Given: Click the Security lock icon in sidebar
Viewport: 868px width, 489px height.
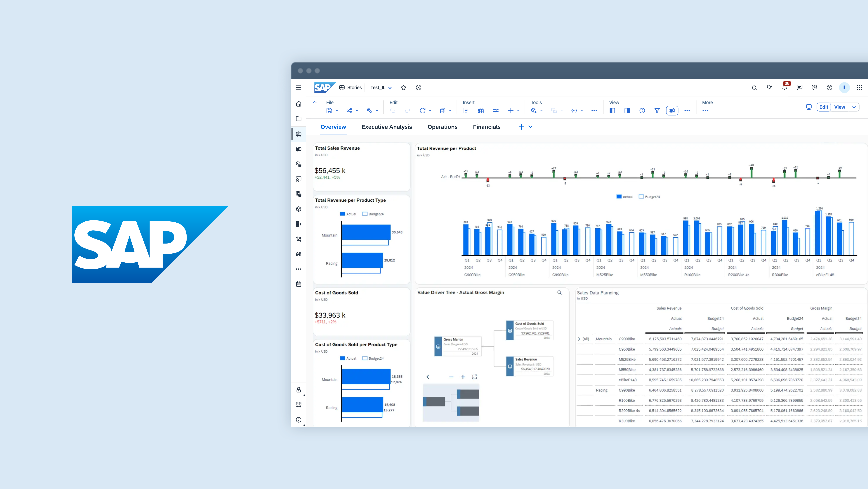Looking at the screenshot, I should click(299, 390).
